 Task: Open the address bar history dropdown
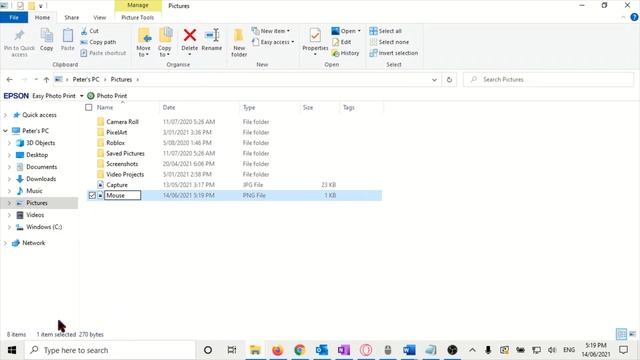434,80
